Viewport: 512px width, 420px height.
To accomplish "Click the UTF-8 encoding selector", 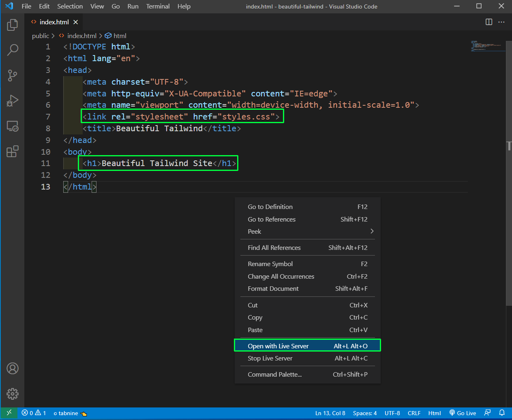I will (x=392, y=413).
